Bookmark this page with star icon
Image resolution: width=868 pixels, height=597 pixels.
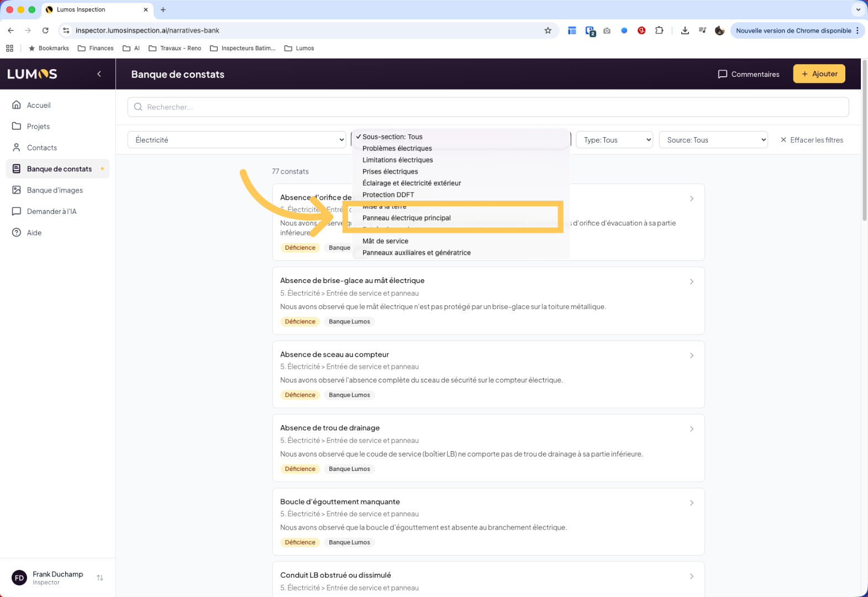coord(548,30)
